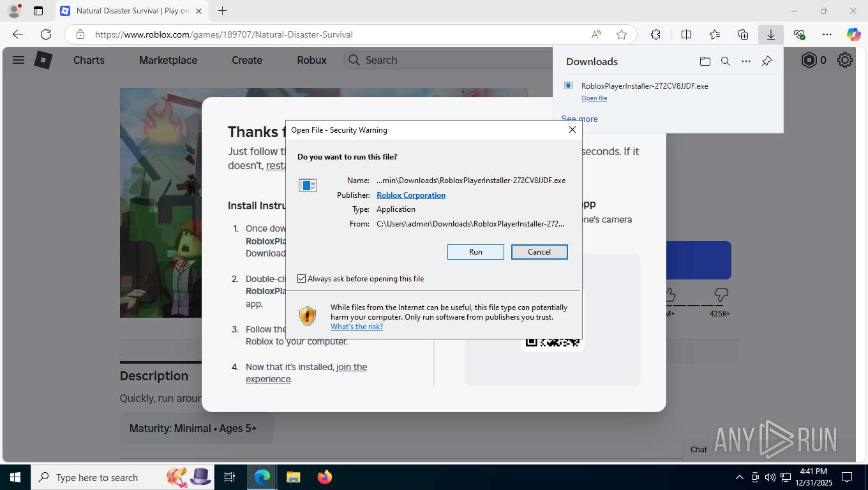This screenshot has width=868, height=490.
Task: Open Windows Start menu
Action: click(15, 477)
